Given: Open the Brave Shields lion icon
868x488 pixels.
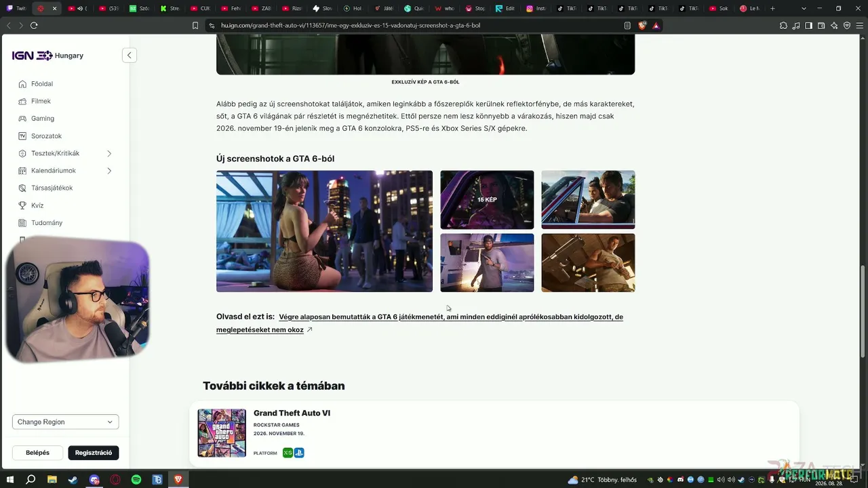Looking at the screenshot, I should [x=642, y=25].
